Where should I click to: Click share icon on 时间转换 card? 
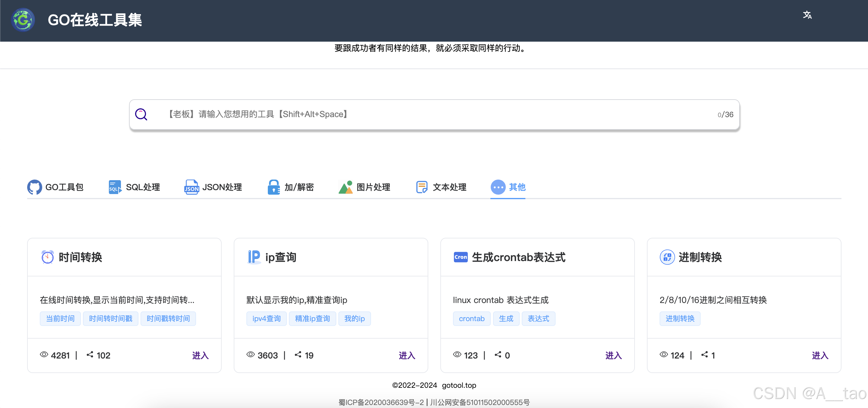pos(90,355)
